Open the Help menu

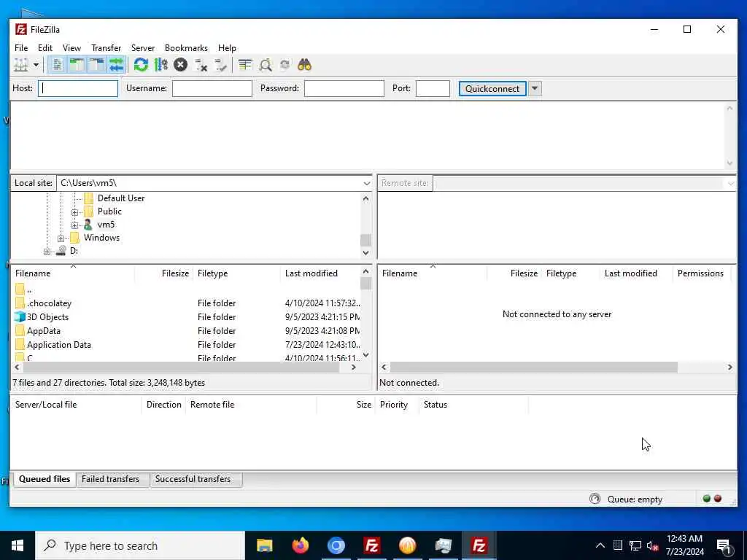(228, 48)
